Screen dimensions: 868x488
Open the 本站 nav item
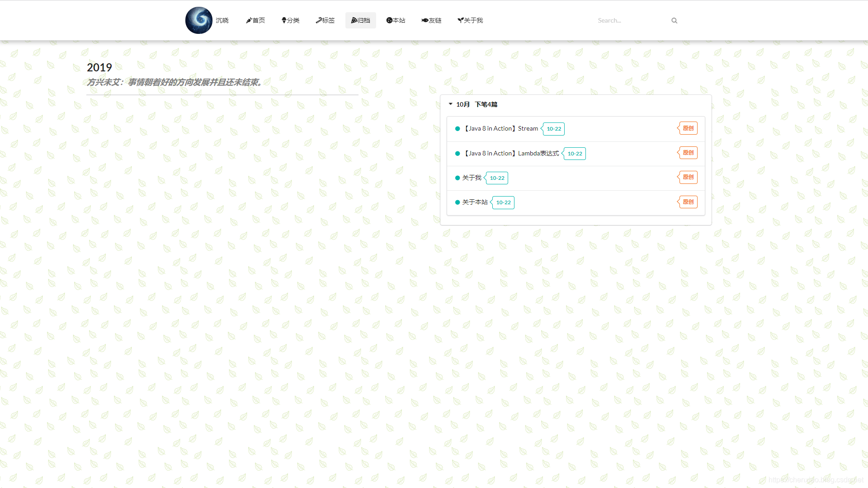point(396,20)
